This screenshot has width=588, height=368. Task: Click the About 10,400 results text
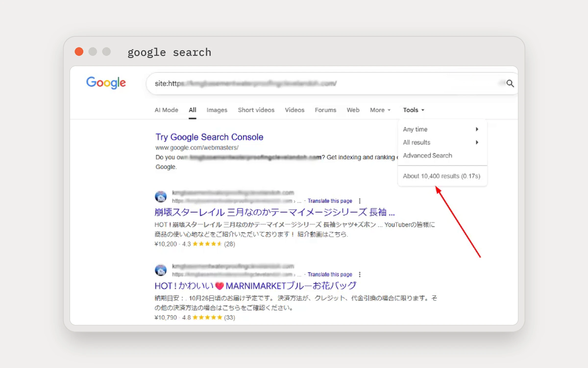pyautogui.click(x=441, y=176)
